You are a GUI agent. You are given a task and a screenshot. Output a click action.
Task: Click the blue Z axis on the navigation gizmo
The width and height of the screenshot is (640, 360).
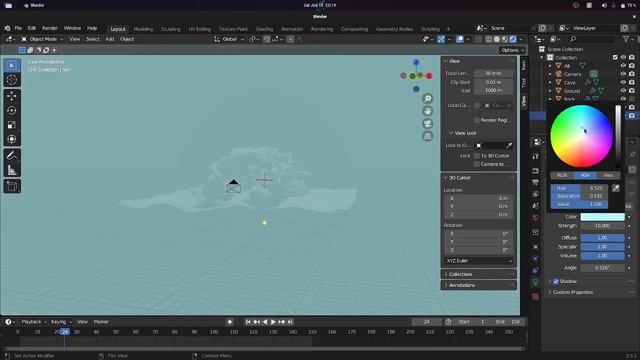[416, 62]
